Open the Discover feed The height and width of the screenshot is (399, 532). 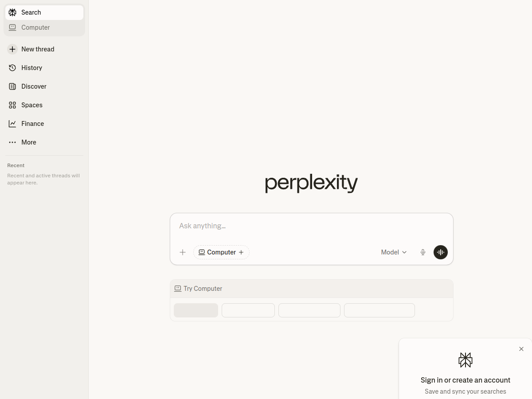pos(33,86)
